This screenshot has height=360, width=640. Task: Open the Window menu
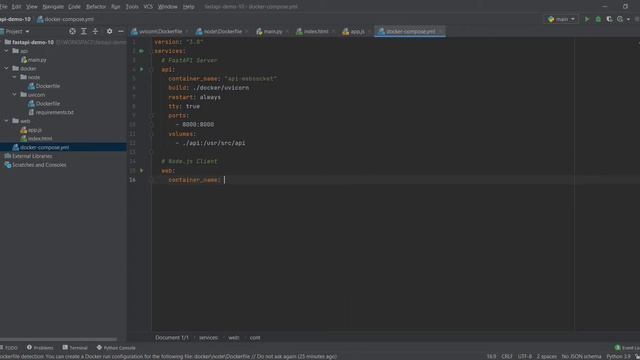(167, 7)
